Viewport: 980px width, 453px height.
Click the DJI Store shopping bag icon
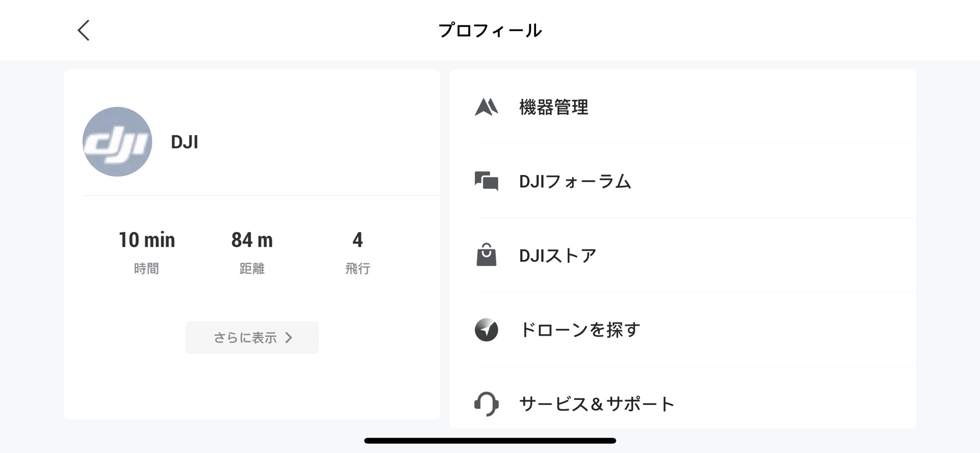point(486,255)
